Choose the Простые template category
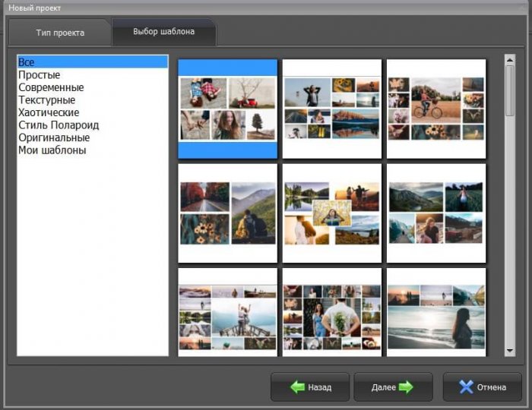 [40, 75]
